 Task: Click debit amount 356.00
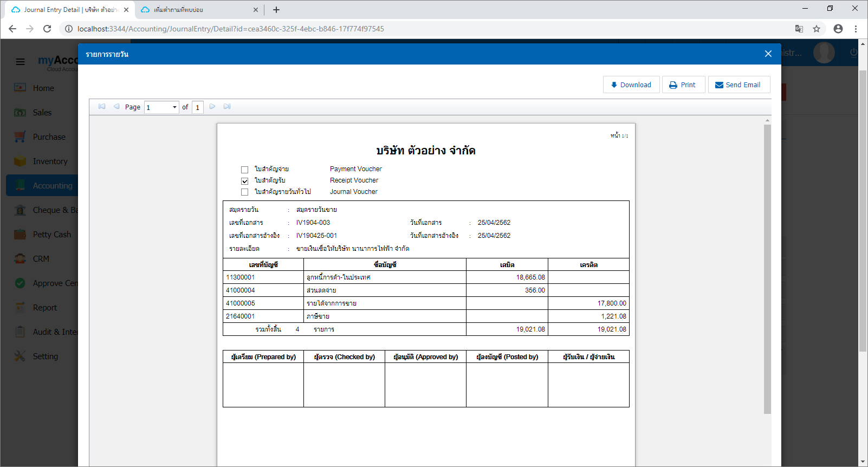pyautogui.click(x=535, y=290)
